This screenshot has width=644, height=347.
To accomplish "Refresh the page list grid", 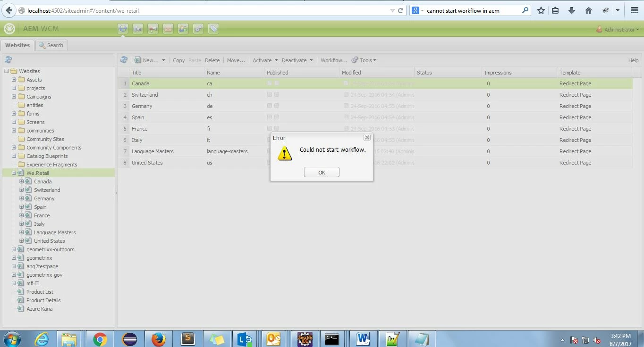I will pyautogui.click(x=124, y=60).
